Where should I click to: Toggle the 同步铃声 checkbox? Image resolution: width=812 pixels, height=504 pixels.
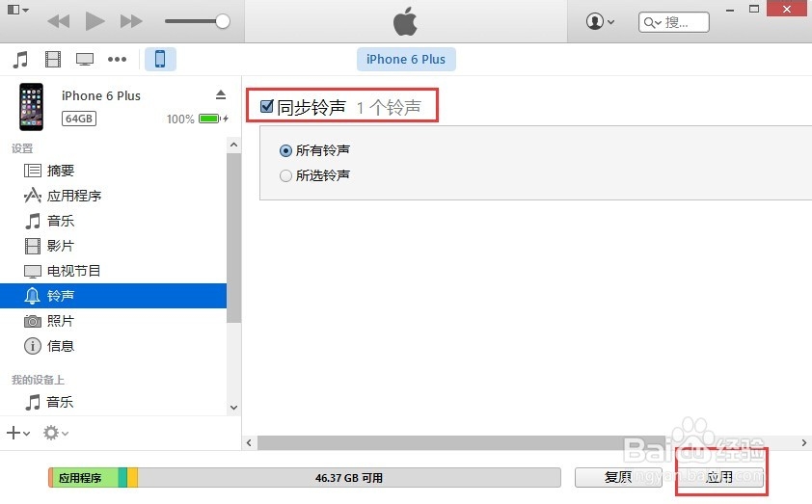click(267, 107)
